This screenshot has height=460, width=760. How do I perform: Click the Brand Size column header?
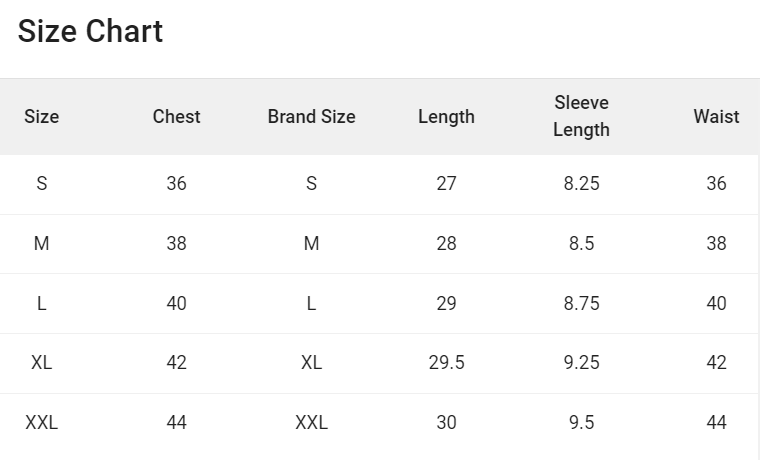tap(311, 117)
